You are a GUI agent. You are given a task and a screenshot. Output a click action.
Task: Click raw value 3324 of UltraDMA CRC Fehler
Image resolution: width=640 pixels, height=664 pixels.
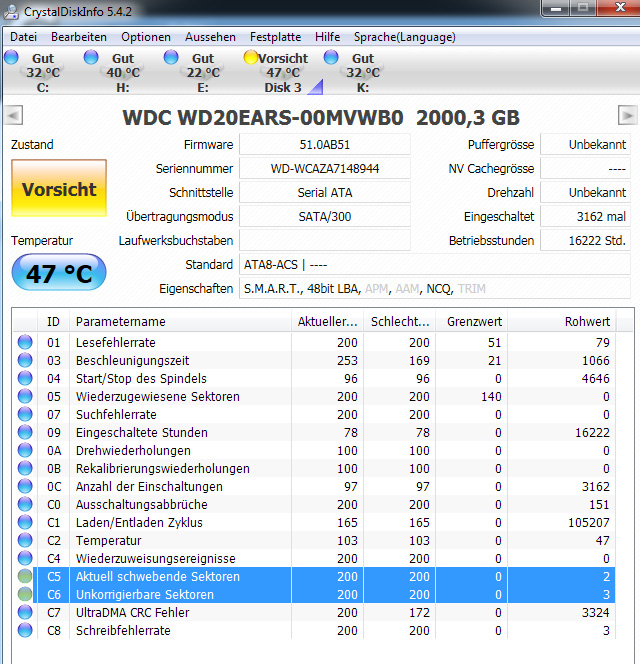pyautogui.click(x=596, y=612)
